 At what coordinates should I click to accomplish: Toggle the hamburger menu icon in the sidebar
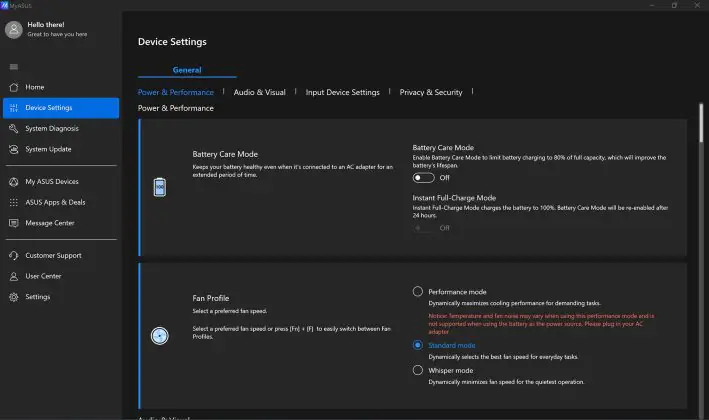click(x=14, y=67)
